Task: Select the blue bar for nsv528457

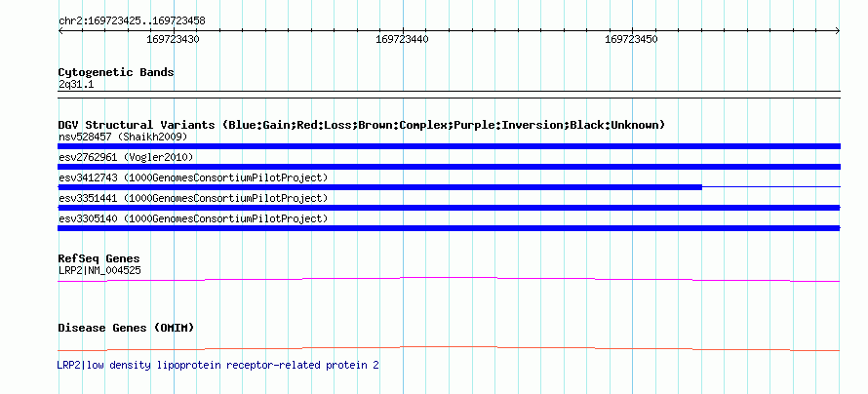Action: 449,146
